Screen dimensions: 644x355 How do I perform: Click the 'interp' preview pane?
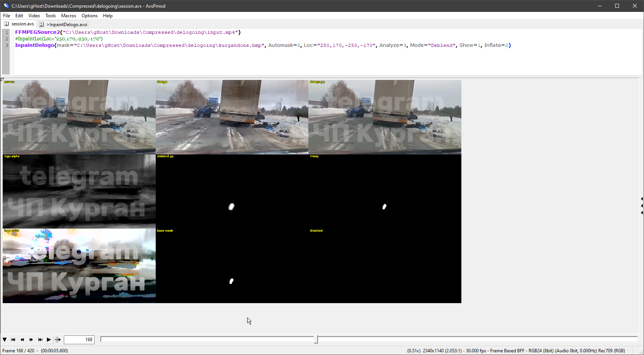[385, 191]
